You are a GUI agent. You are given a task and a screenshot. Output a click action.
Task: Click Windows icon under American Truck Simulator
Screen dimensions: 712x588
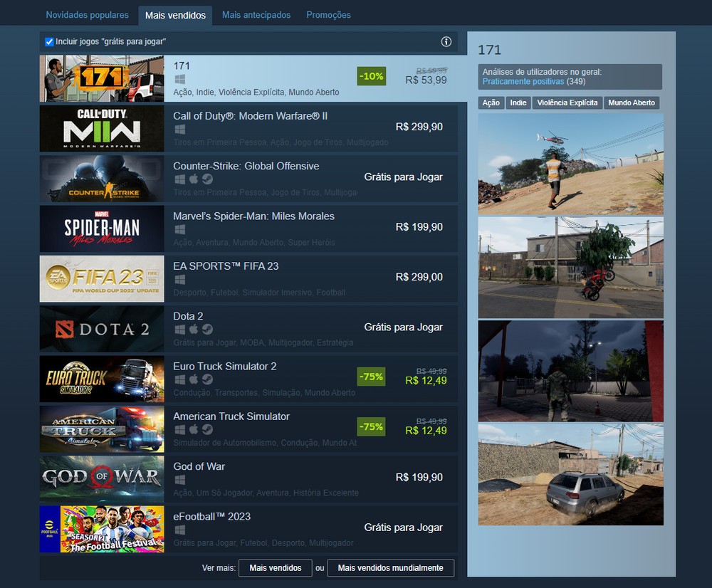[180, 429]
